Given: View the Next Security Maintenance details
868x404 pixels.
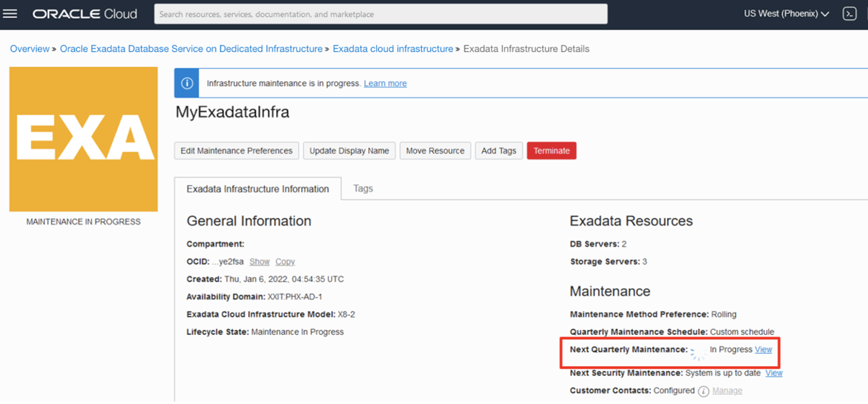Looking at the screenshot, I should (x=774, y=373).
